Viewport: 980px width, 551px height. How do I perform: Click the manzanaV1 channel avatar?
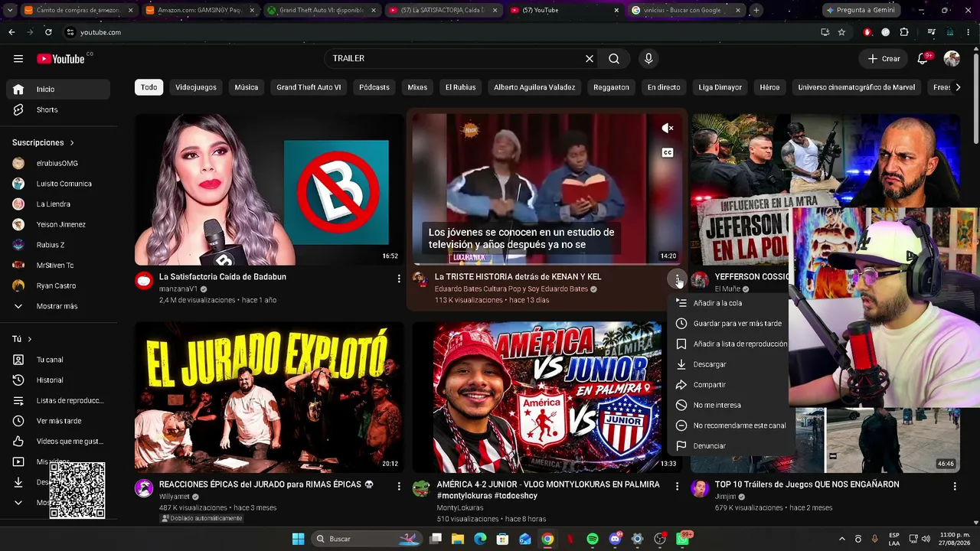(x=144, y=281)
